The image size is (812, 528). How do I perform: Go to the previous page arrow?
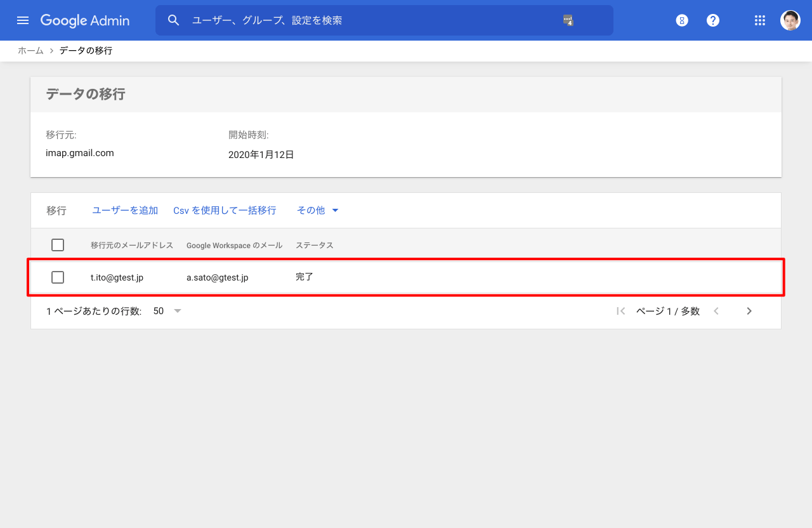(x=716, y=311)
